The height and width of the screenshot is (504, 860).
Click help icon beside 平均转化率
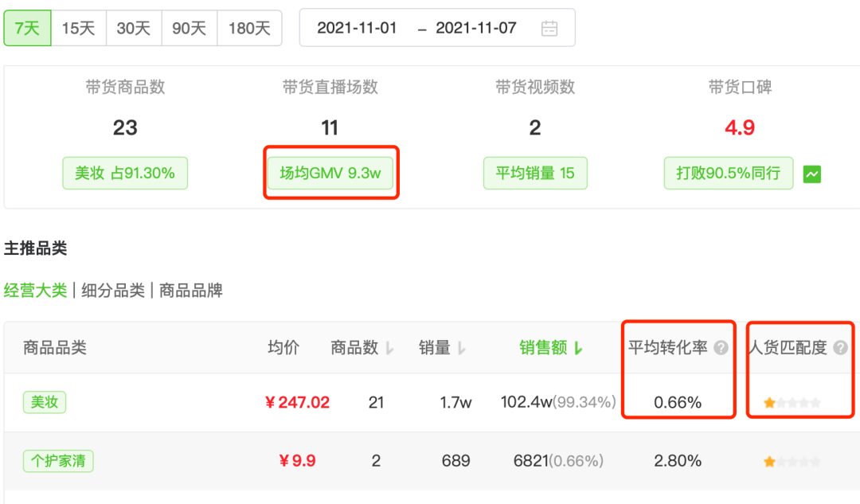pos(721,348)
